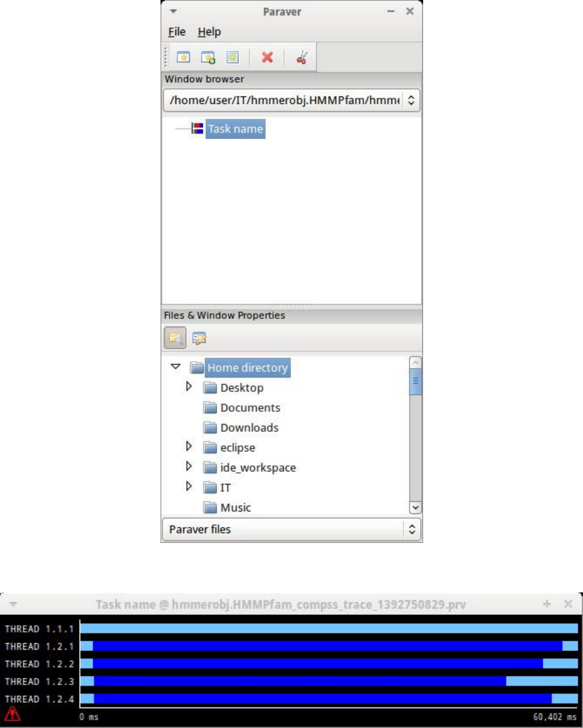Screen dimensions: 583x728
Task: Select the ide_workspace folder row
Action: [x=258, y=468]
